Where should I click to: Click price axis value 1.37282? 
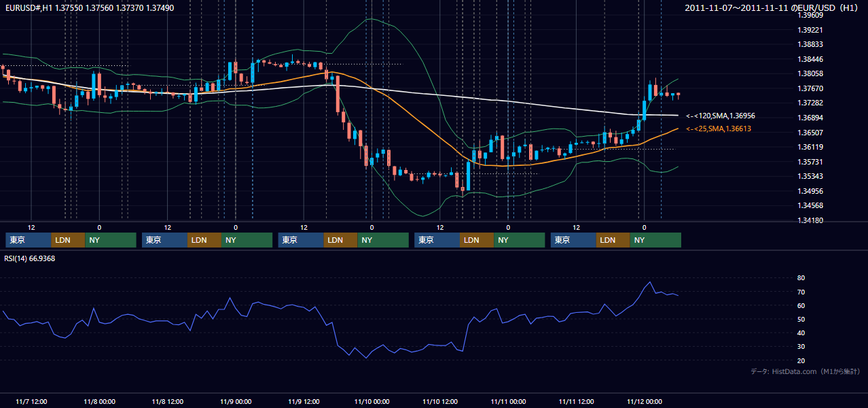click(810, 103)
